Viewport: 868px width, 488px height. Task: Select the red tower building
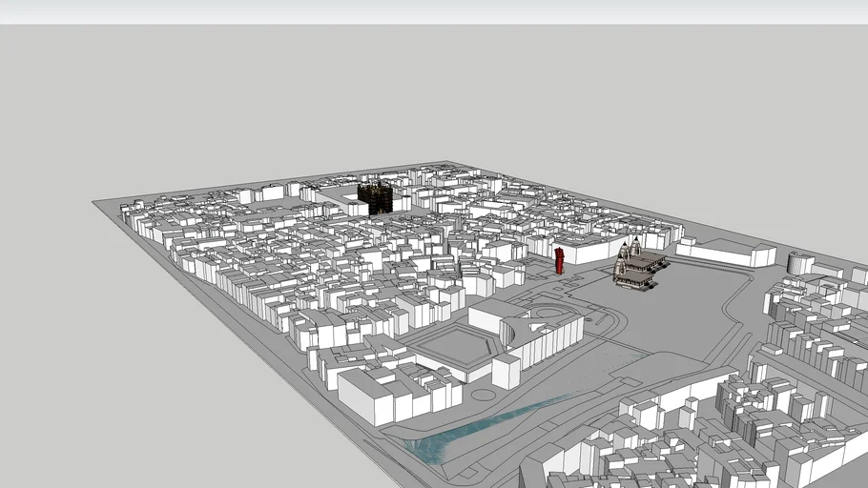point(560,260)
